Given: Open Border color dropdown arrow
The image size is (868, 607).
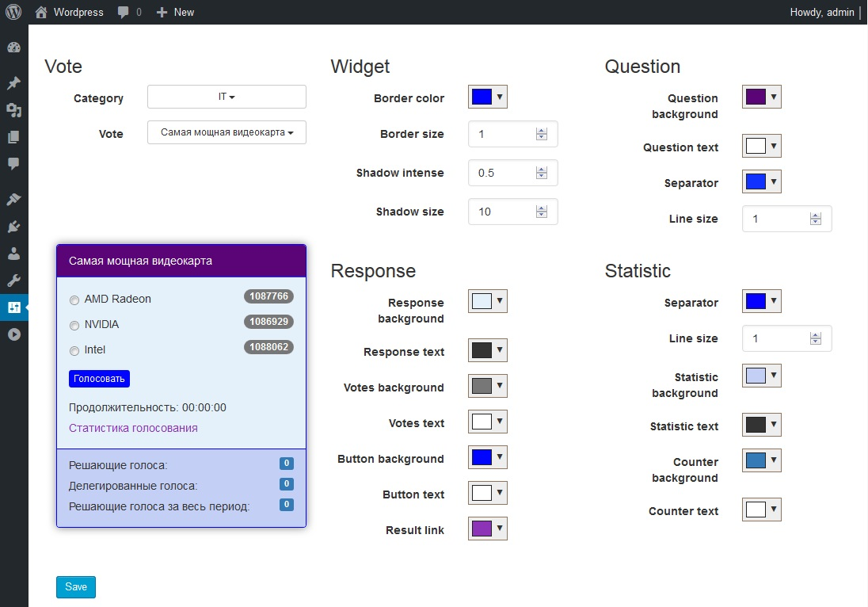Looking at the screenshot, I should coord(499,97).
